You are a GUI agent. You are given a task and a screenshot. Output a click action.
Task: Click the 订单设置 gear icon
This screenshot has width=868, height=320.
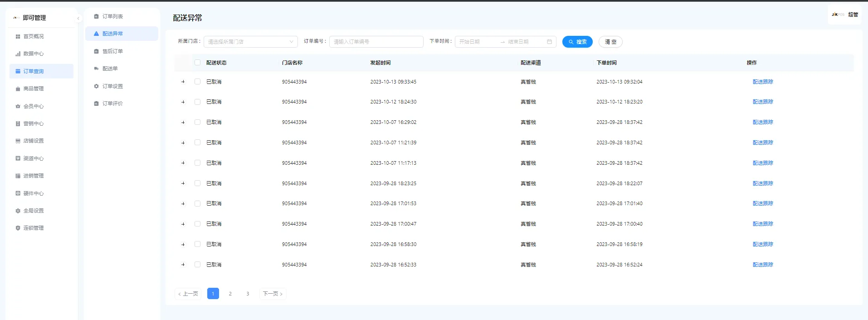pyautogui.click(x=96, y=86)
